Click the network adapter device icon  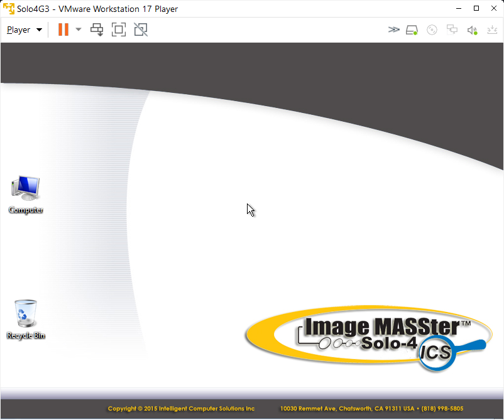452,30
